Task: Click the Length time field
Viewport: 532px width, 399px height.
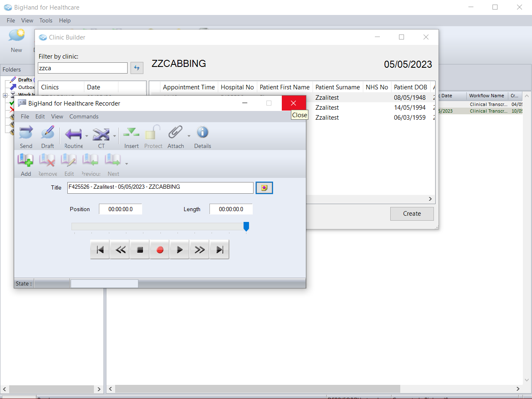Action: click(231, 209)
